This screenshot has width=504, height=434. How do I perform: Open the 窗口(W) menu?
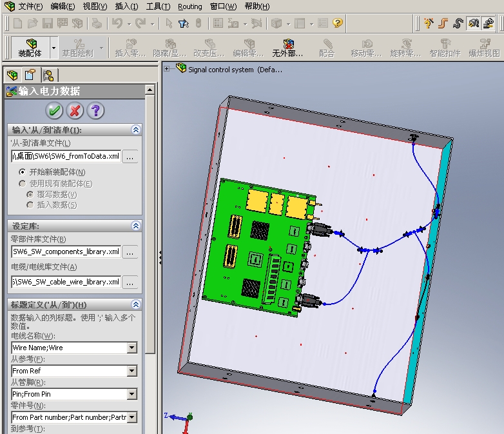point(224,6)
